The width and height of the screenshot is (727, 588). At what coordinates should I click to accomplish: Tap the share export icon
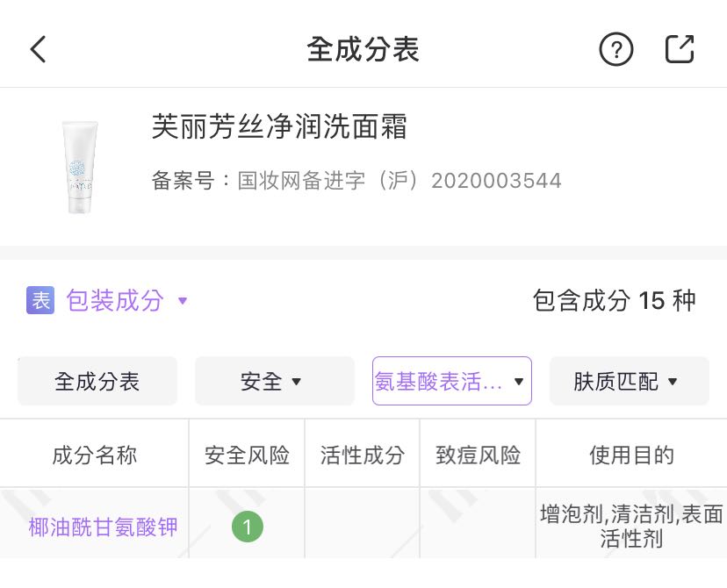(x=680, y=49)
